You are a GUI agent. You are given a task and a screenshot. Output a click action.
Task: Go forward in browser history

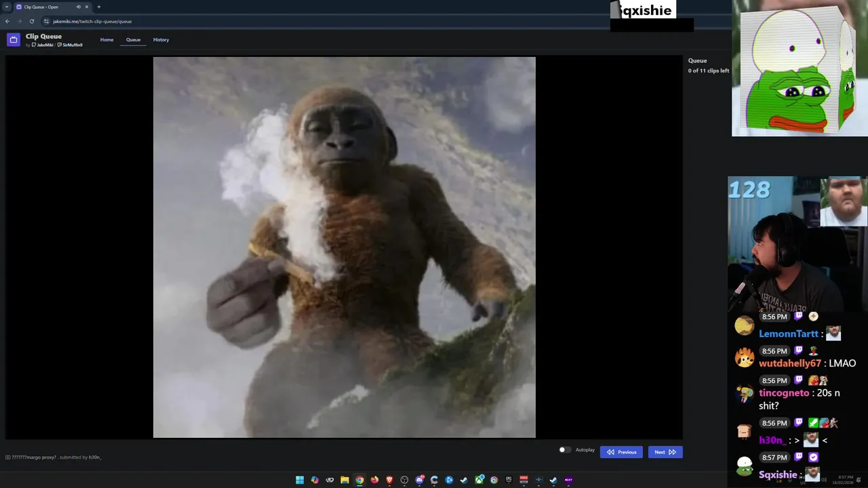coord(19,21)
